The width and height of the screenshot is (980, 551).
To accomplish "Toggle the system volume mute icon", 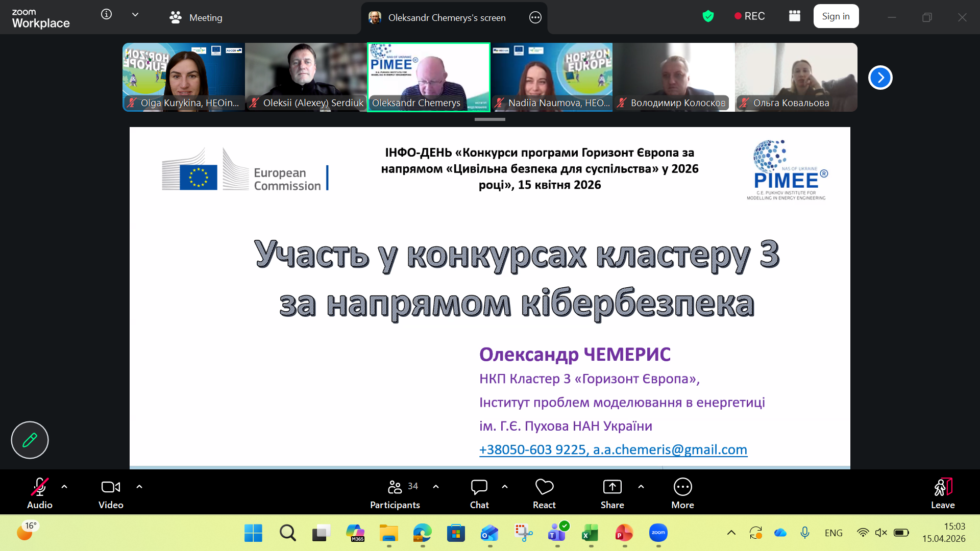I will click(881, 533).
